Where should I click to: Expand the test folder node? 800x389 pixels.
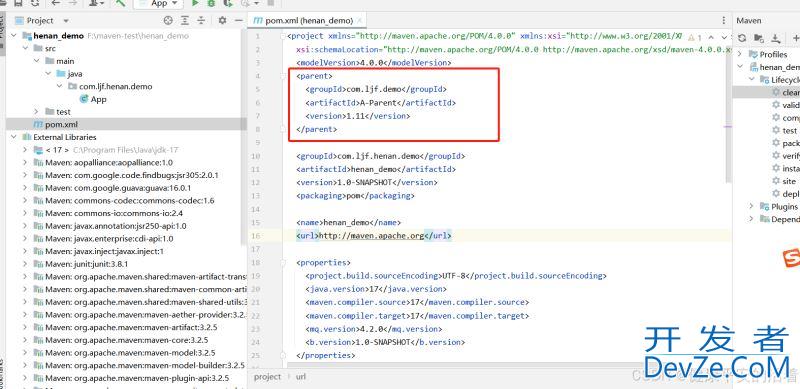[x=37, y=111]
